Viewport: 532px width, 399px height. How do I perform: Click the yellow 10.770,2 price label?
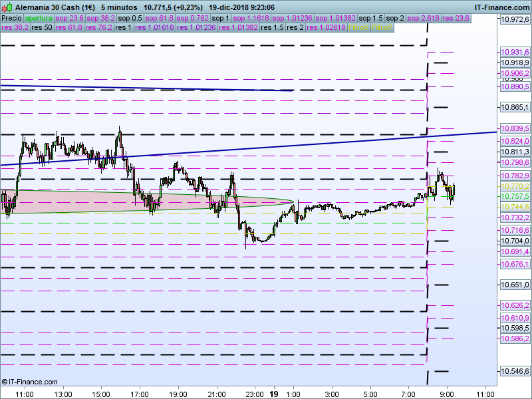tap(515, 186)
